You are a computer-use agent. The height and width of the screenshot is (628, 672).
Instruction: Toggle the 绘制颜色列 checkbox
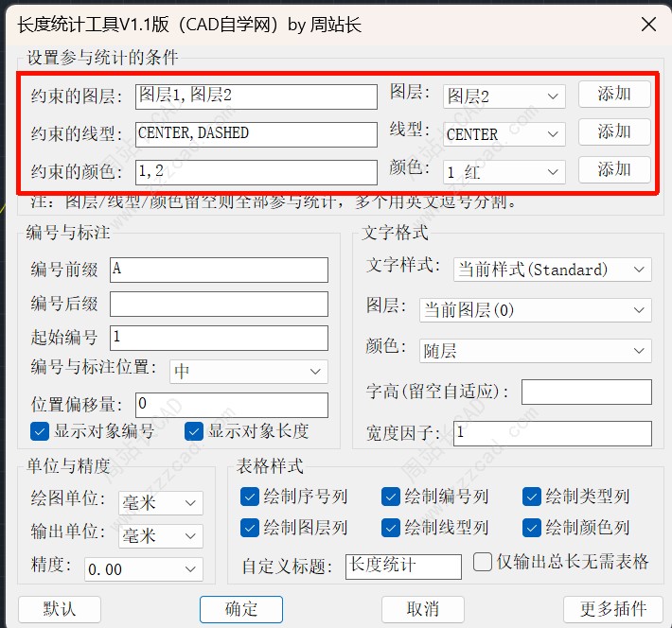click(x=532, y=528)
